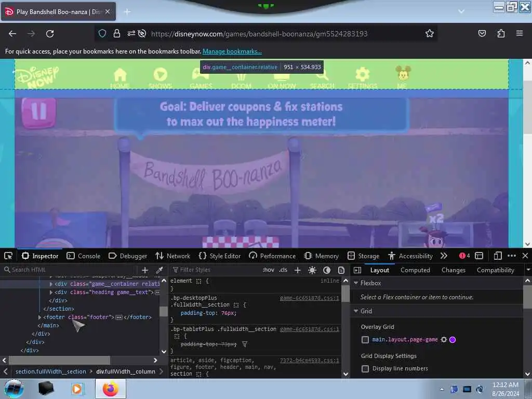Open the Performance panel
Image resolution: width=532 pixels, height=399 pixels.
pos(272,256)
